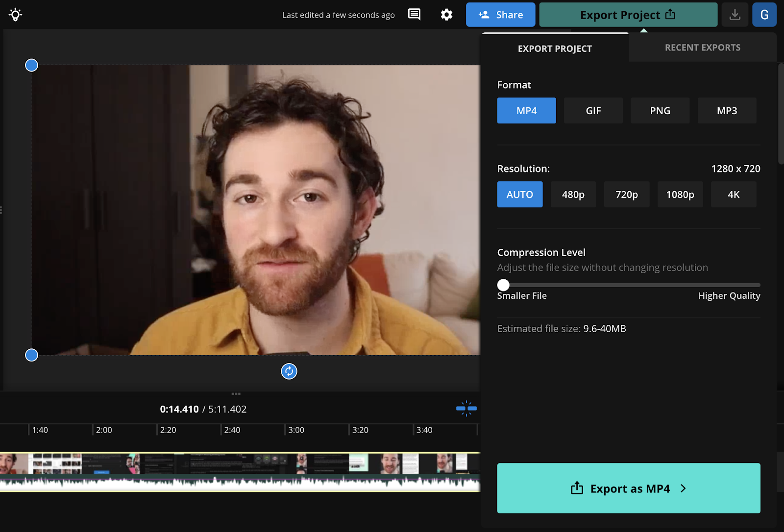This screenshot has height=532, width=784.
Task: Select the GIF format option
Action: click(x=593, y=111)
